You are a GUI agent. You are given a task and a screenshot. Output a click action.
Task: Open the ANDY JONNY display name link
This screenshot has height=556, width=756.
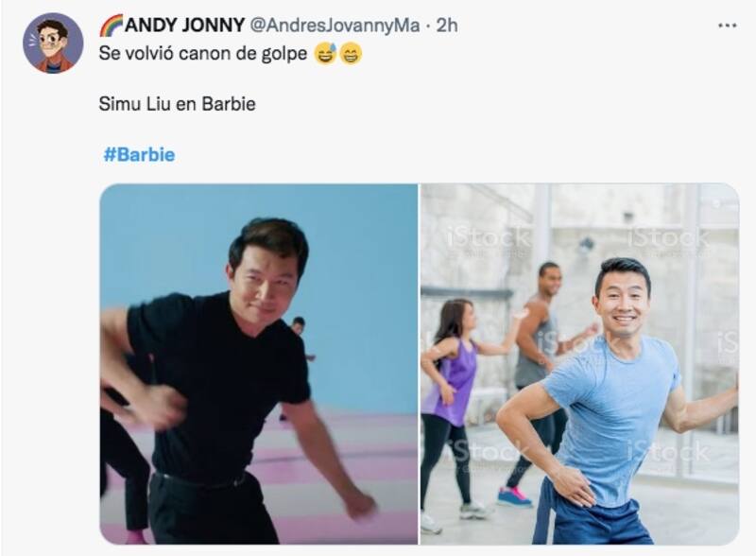click(184, 26)
